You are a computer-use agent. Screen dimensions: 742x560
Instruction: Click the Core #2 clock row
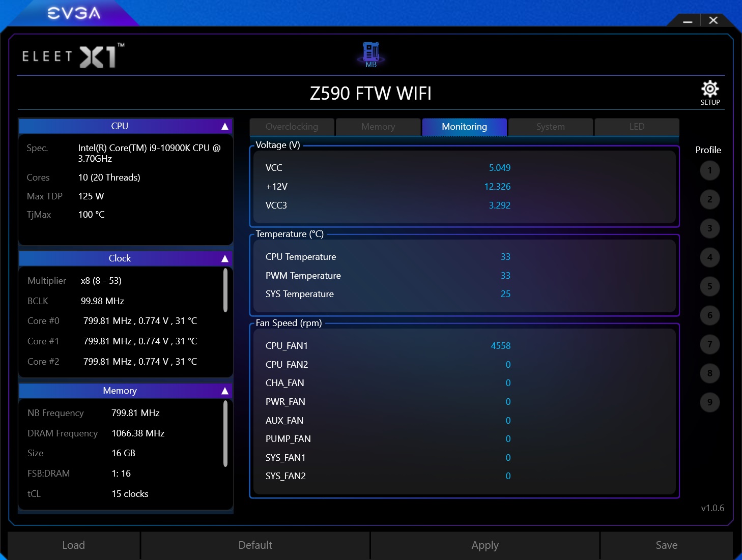112,362
